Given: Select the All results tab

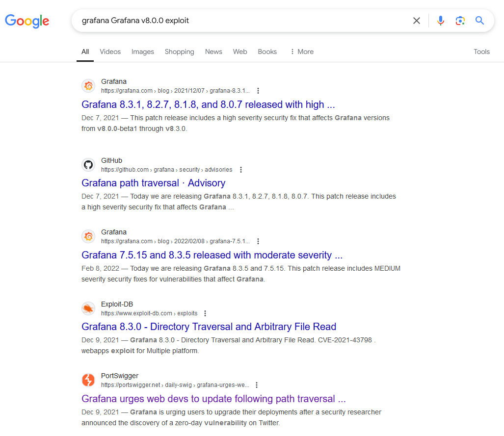Looking at the screenshot, I should [85, 51].
